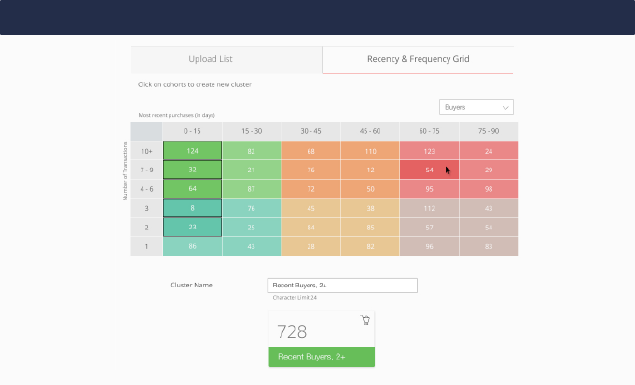Click the 7 - 9 transactions row header
This screenshot has width=635, height=385.
147,170
